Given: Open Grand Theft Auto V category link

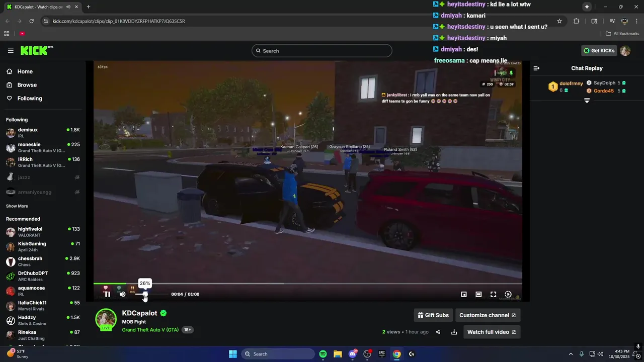Looking at the screenshot, I should (150, 330).
